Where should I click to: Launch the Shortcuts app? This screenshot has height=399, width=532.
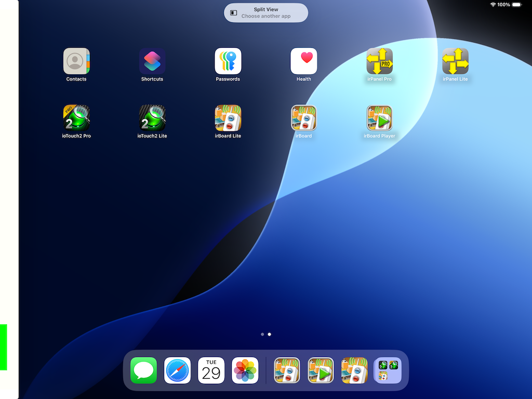pos(152,61)
